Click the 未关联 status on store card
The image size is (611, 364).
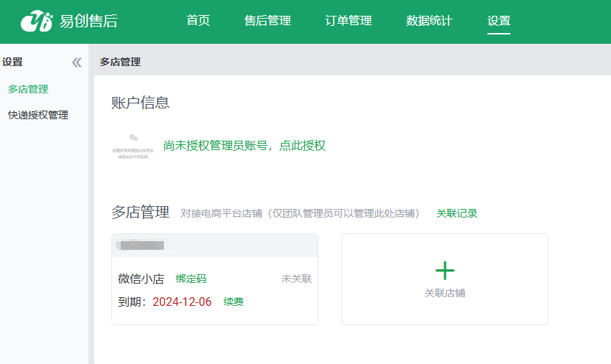pos(296,279)
